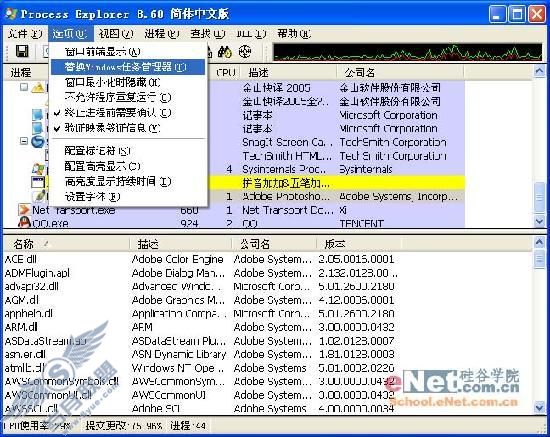
Task: Enable 窗口前端显示 always-on-top option
Action: [102, 52]
